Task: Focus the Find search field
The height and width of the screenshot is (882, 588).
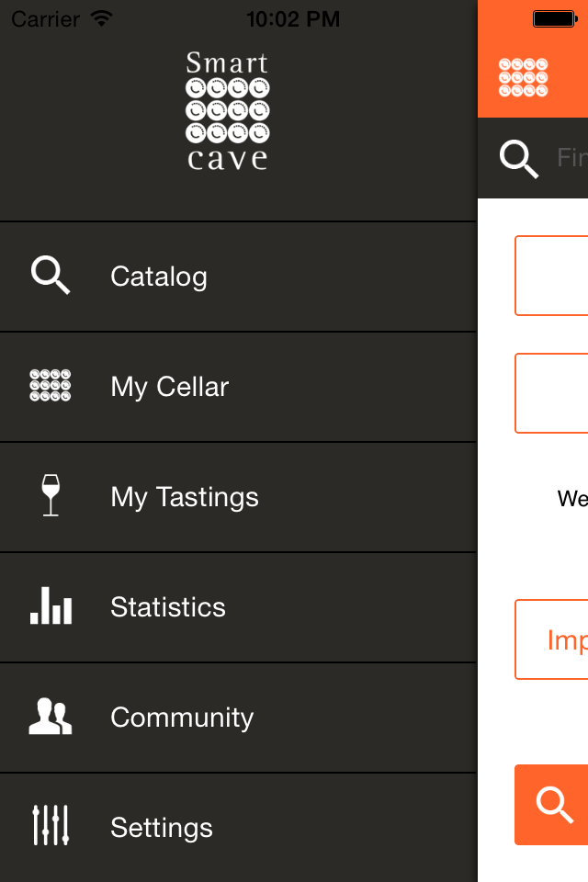Action: tap(571, 158)
